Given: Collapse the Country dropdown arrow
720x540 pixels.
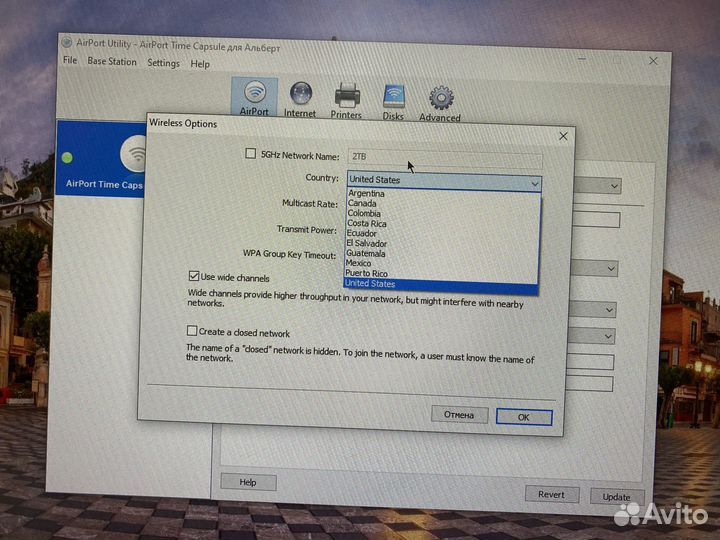Looking at the screenshot, I should pyautogui.click(x=534, y=184).
